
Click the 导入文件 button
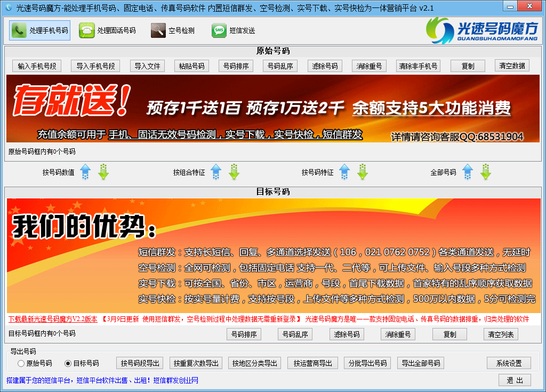pos(147,66)
